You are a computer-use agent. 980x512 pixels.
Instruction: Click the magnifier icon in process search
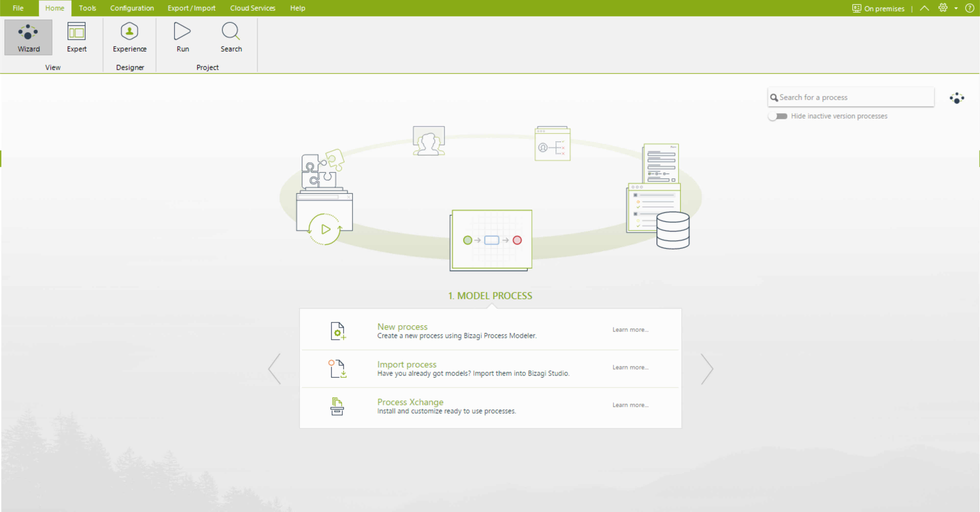tap(774, 98)
